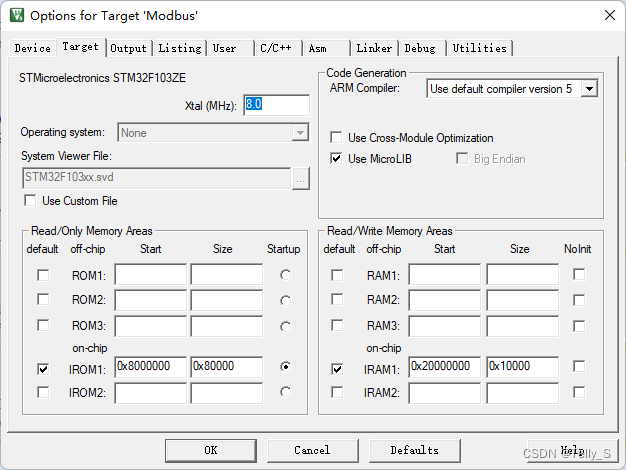Select the Target tab
Image resolution: width=626 pixels, height=470 pixels.
(x=80, y=47)
